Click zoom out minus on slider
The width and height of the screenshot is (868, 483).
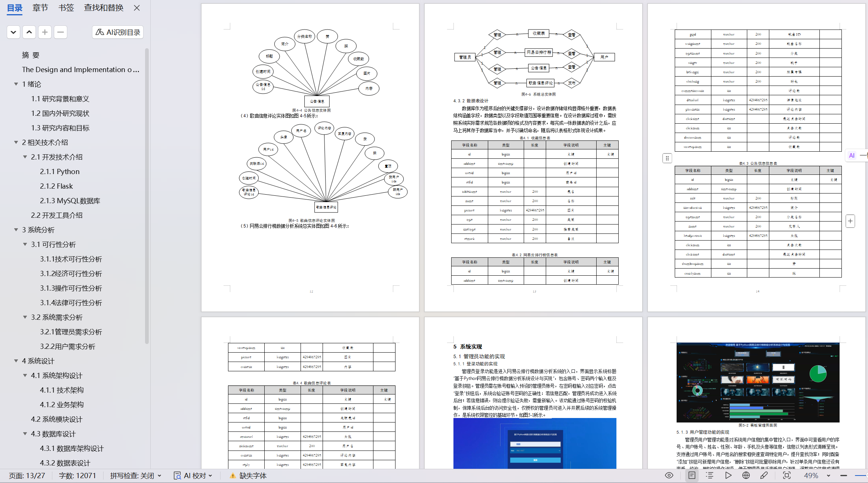pos(844,476)
